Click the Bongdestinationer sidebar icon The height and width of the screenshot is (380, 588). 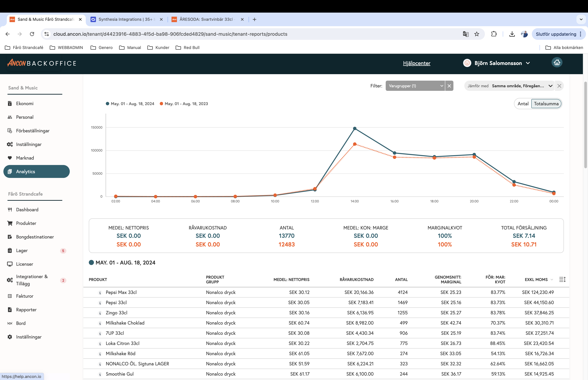click(10, 237)
